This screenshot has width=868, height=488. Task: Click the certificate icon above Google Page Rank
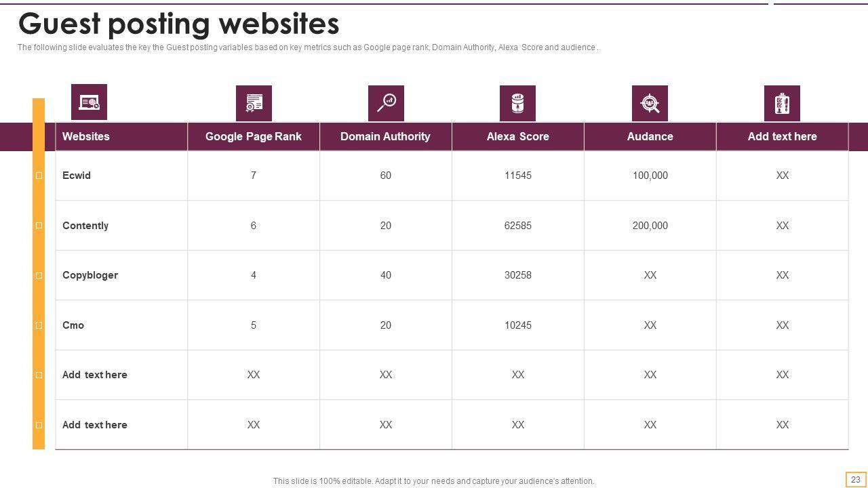pyautogui.click(x=254, y=103)
